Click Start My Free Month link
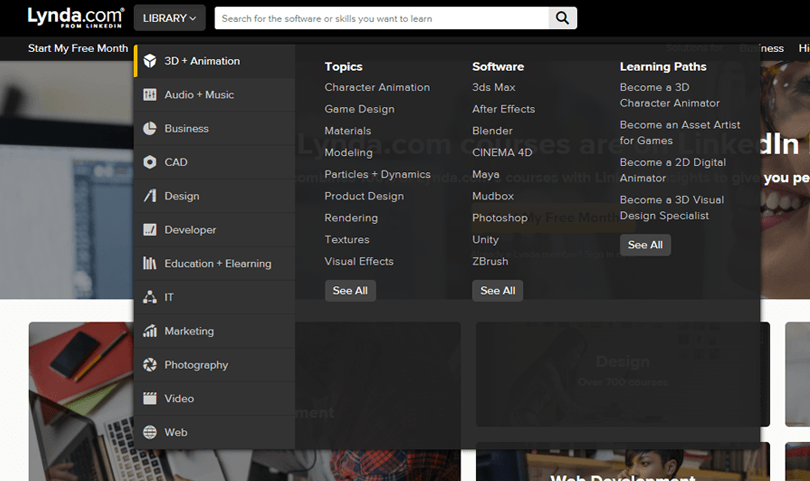This screenshot has height=481, width=810. coord(78,48)
